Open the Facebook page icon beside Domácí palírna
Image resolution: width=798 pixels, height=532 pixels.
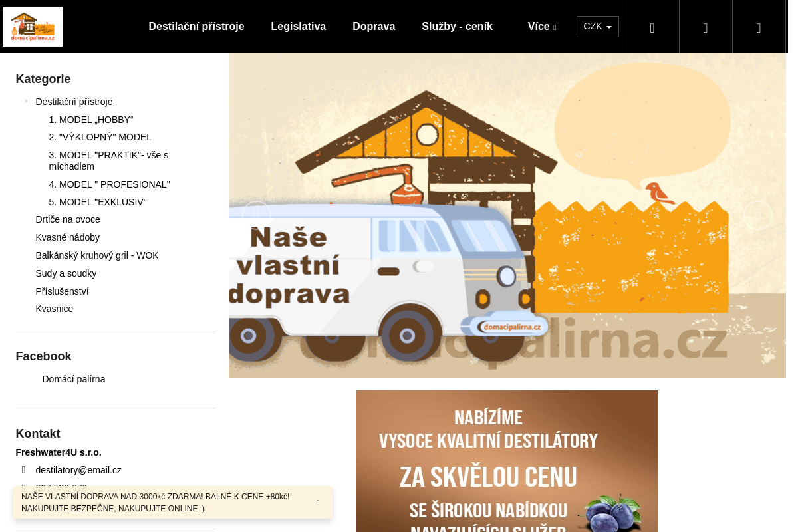pos(27,379)
